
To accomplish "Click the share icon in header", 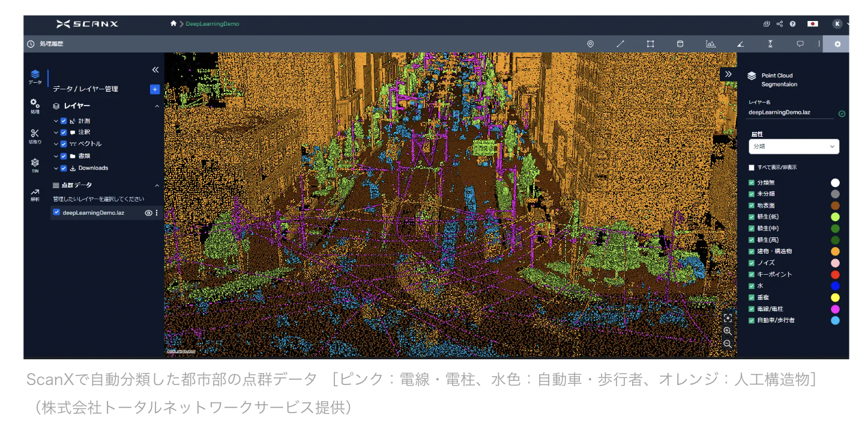I will [x=780, y=24].
